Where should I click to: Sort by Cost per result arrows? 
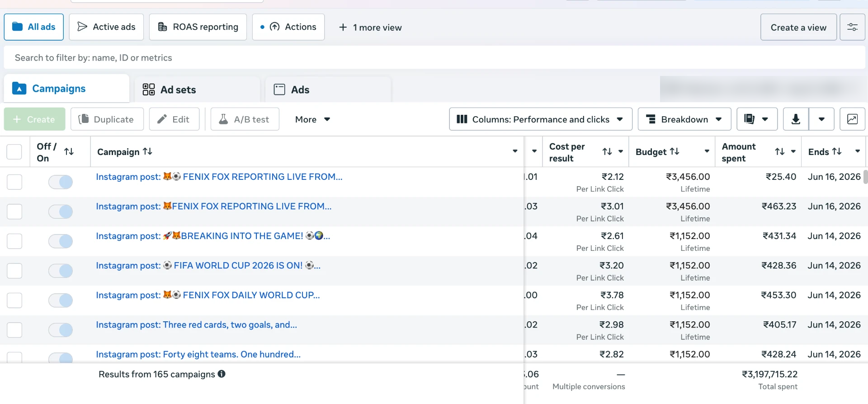tap(607, 152)
